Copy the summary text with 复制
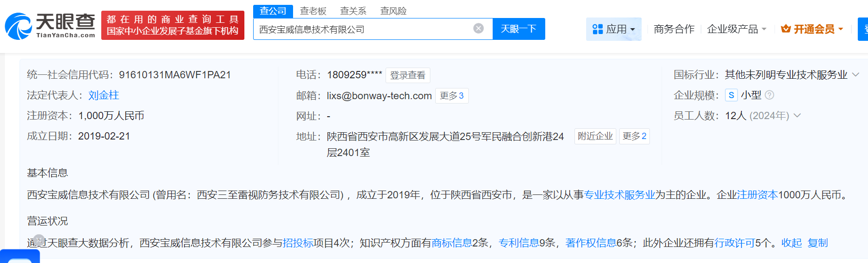Screen dimensions: 868x263 pyautogui.click(x=817, y=243)
